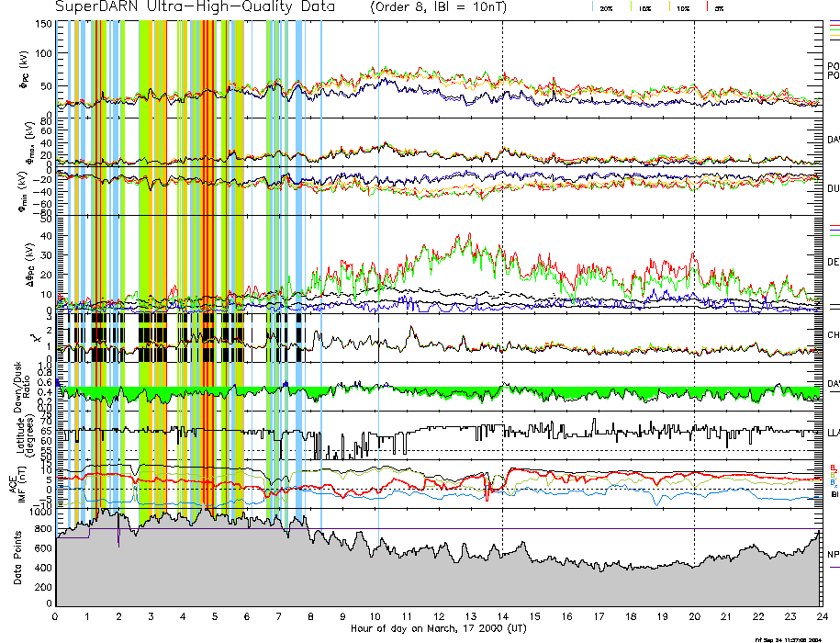This screenshot has height=643, width=840.
Task: Click hour 0 tick label on the x-axis
Action: point(56,616)
